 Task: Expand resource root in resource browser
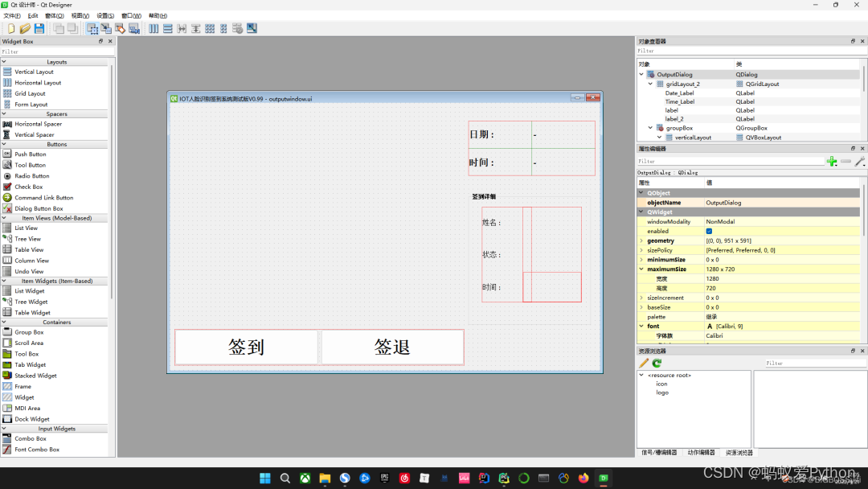641,375
